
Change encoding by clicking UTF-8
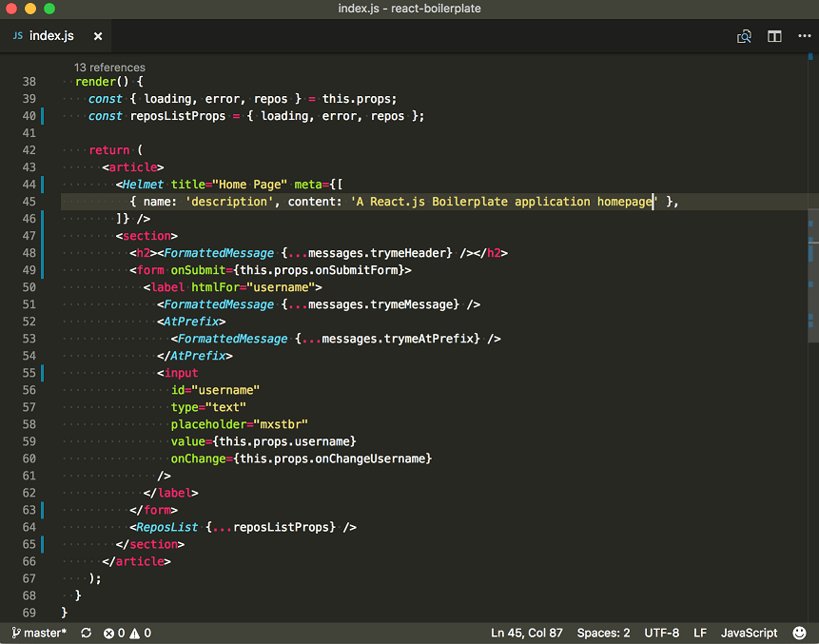pos(661,633)
